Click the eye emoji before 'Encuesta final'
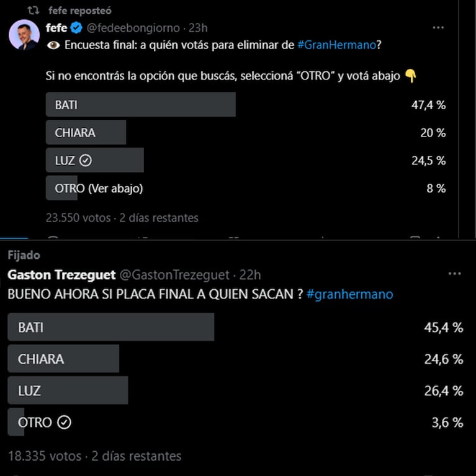 tap(53, 45)
